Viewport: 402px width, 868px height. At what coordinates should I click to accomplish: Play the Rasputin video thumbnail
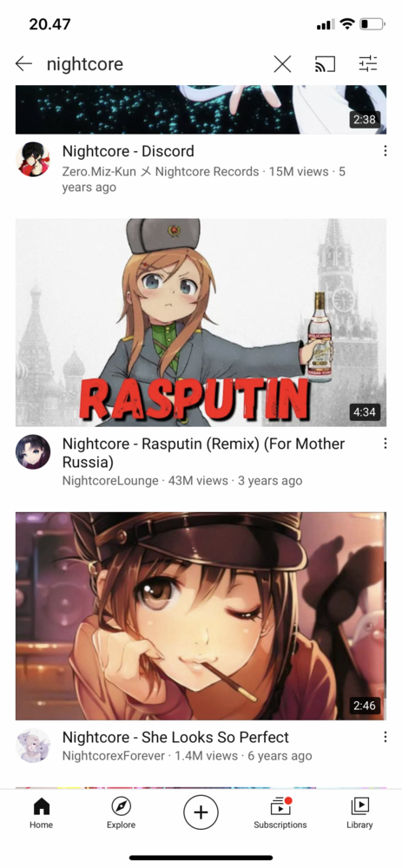click(x=201, y=322)
